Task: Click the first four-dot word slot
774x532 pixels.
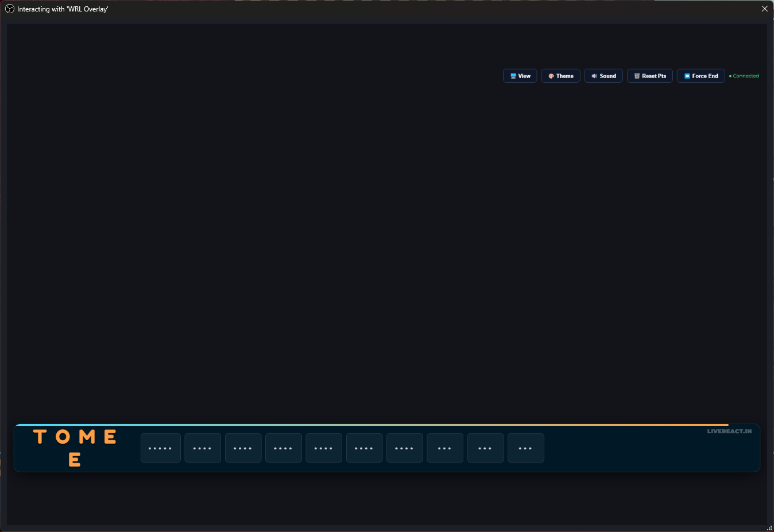Action: click(x=203, y=448)
